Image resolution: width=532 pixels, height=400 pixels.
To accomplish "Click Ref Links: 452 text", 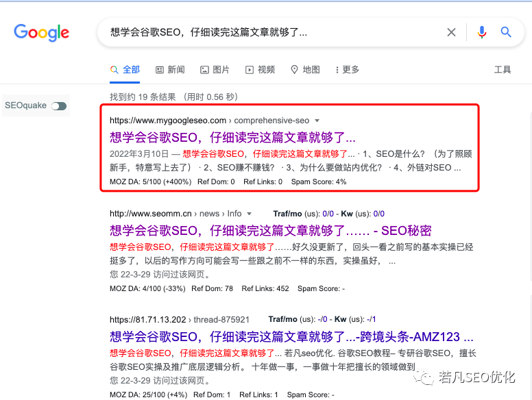I will tap(265, 289).
